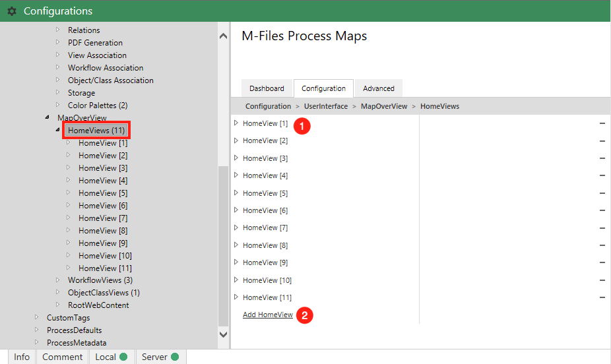Expand Color Palettes (2) in tree
The width and height of the screenshot is (611, 364).
[57, 106]
